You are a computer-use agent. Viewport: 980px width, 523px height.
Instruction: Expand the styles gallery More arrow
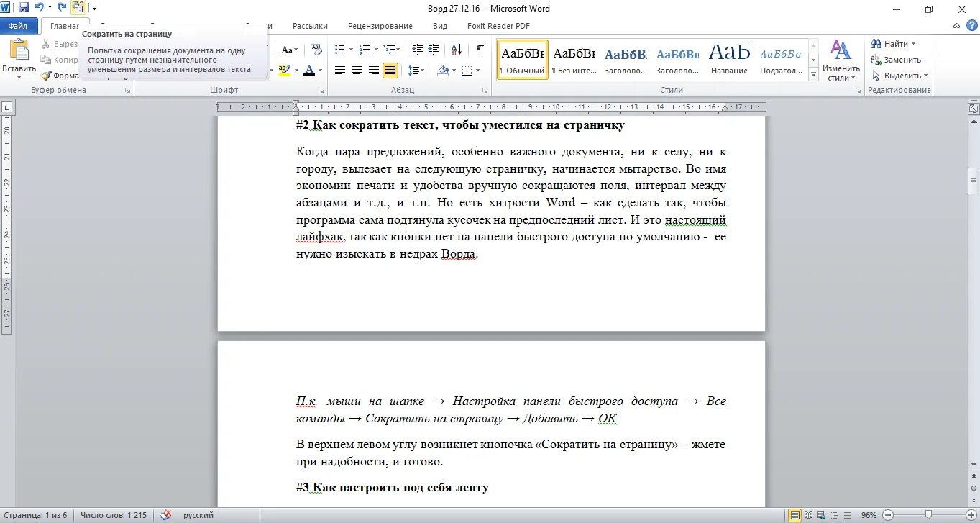tap(814, 74)
